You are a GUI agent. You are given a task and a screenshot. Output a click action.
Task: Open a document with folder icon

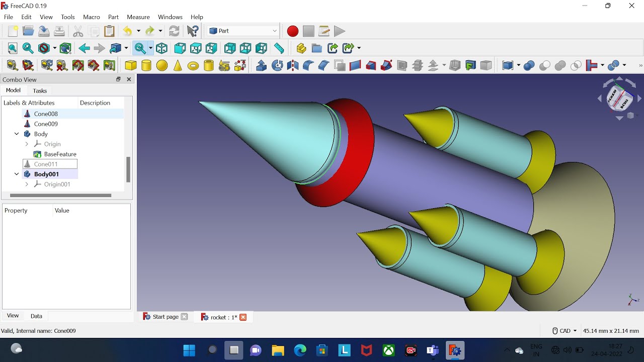(x=28, y=31)
